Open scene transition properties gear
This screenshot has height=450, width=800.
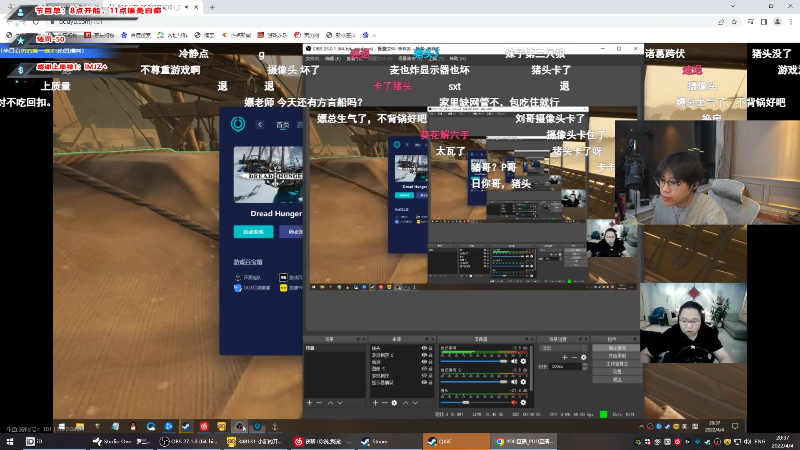coord(584,357)
